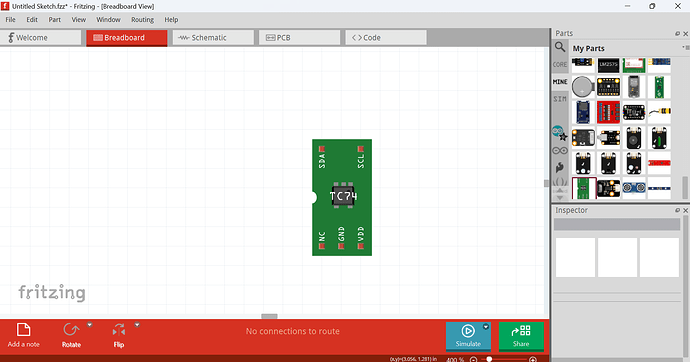Image resolution: width=690 pixels, height=362 pixels.
Task: Open the Simulate button dropdown arrow
Action: [x=486, y=327]
